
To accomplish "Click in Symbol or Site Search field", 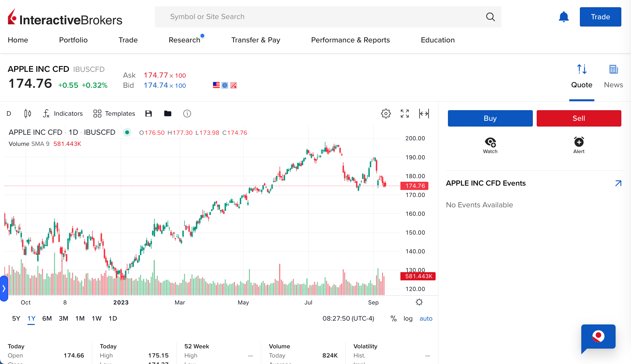I will pos(328,17).
